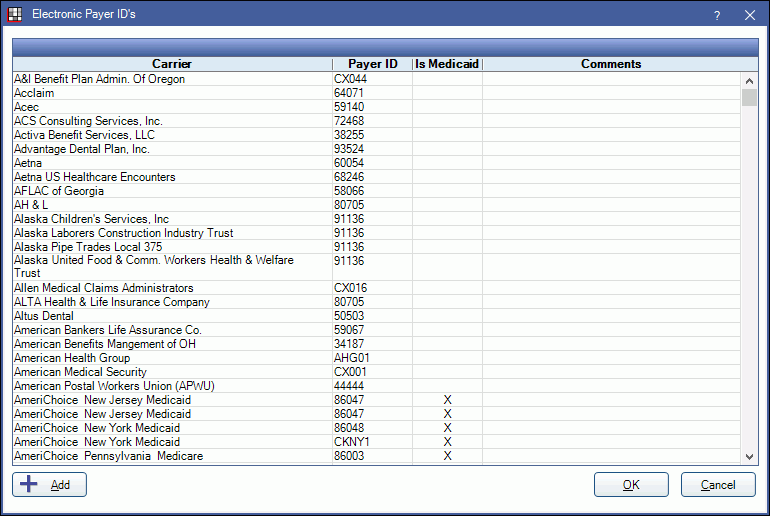This screenshot has width=770, height=516.
Task: Click the scrollbar up arrow
Action: tap(749, 81)
